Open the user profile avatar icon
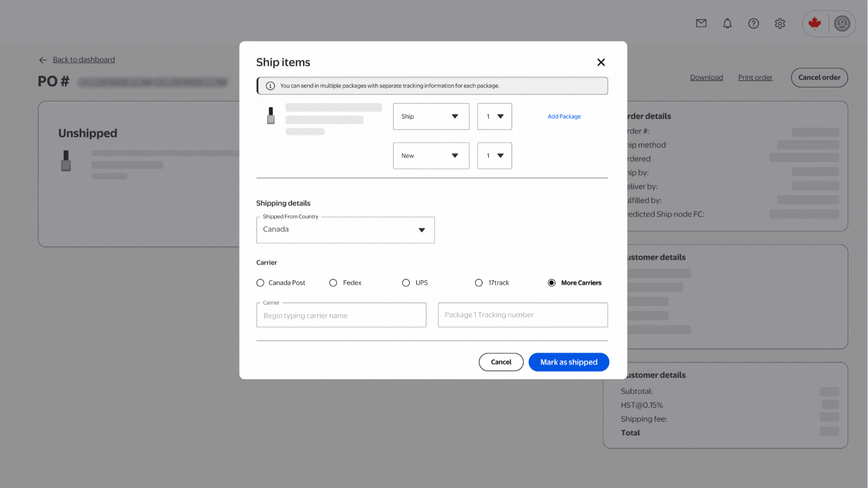The height and width of the screenshot is (488, 868). (x=842, y=23)
